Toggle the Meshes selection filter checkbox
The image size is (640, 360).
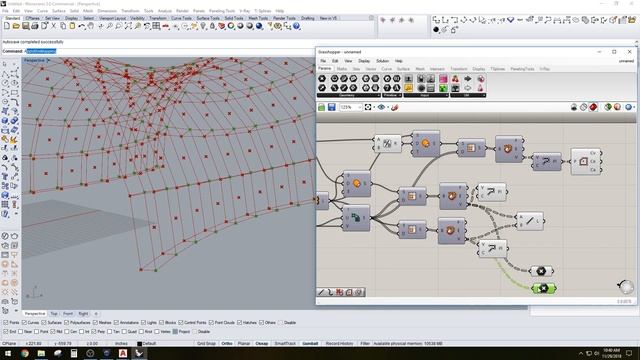point(95,322)
